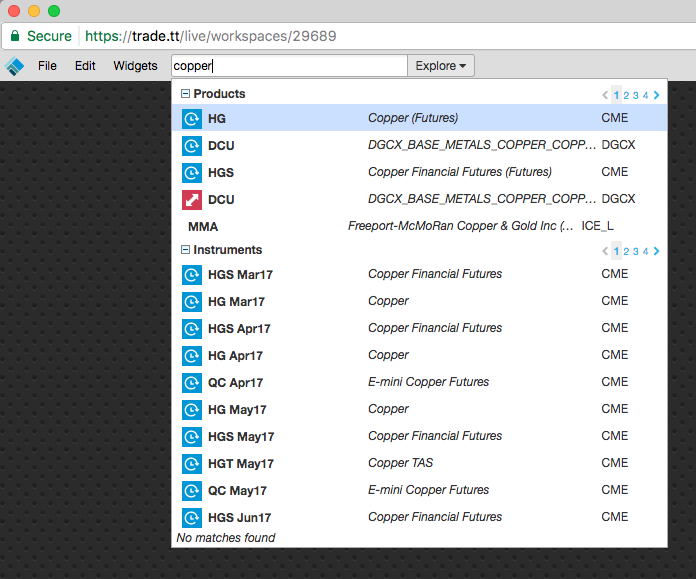
Task: Select QC May17 instrument name
Action: click(237, 491)
